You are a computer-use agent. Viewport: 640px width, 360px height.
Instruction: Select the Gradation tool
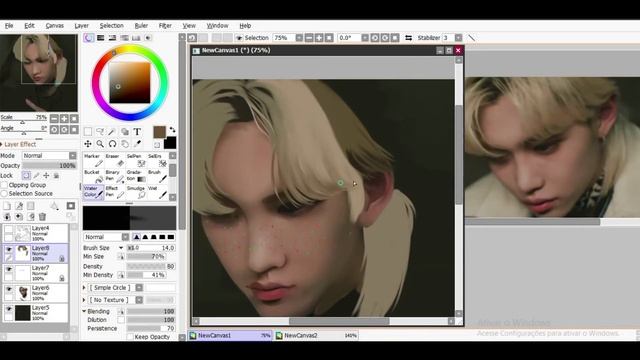point(136,176)
